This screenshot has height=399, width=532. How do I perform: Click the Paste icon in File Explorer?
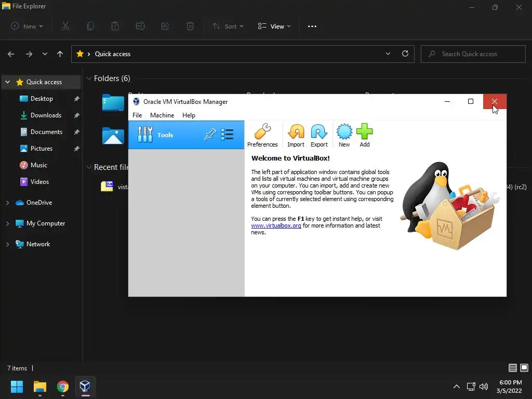coord(115,26)
